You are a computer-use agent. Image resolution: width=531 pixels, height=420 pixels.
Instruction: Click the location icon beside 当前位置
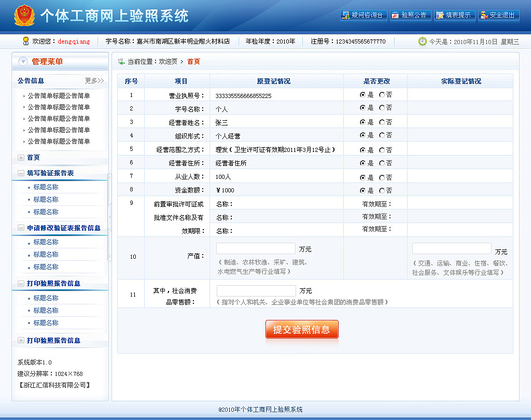(121, 61)
